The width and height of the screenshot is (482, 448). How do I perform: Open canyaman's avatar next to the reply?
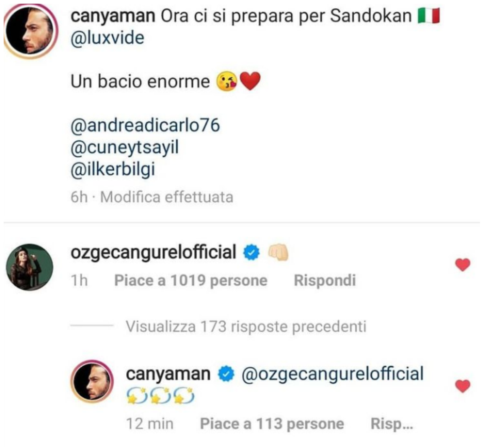pyautogui.click(x=92, y=382)
